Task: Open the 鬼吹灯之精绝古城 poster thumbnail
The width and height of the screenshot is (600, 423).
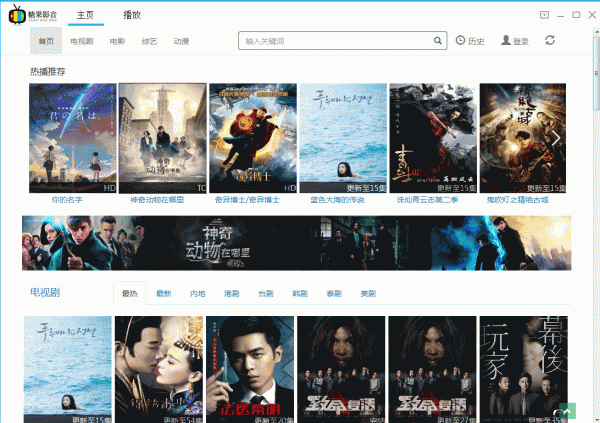Action: pyautogui.click(x=523, y=138)
